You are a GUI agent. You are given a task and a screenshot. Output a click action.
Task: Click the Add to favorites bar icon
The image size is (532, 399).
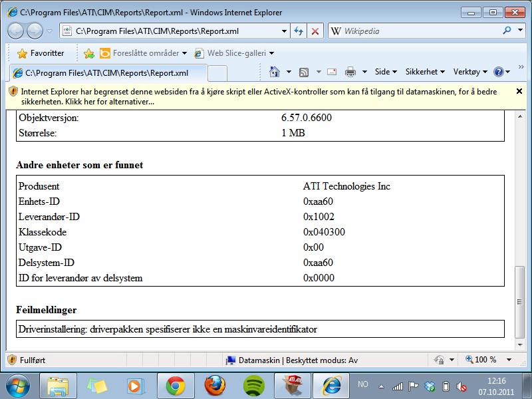tap(89, 53)
